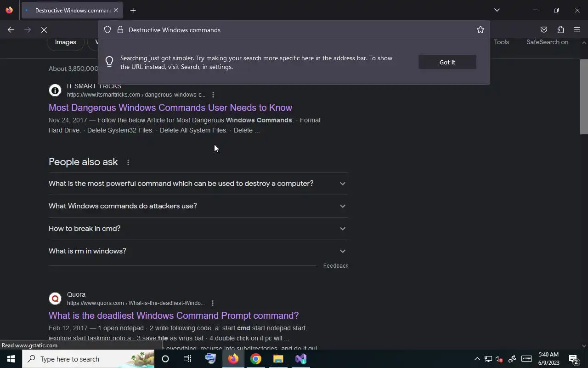Viewport: 588px width, 368px height.
Task: Select the Destructive Windows commands tab
Action: [x=72, y=10]
